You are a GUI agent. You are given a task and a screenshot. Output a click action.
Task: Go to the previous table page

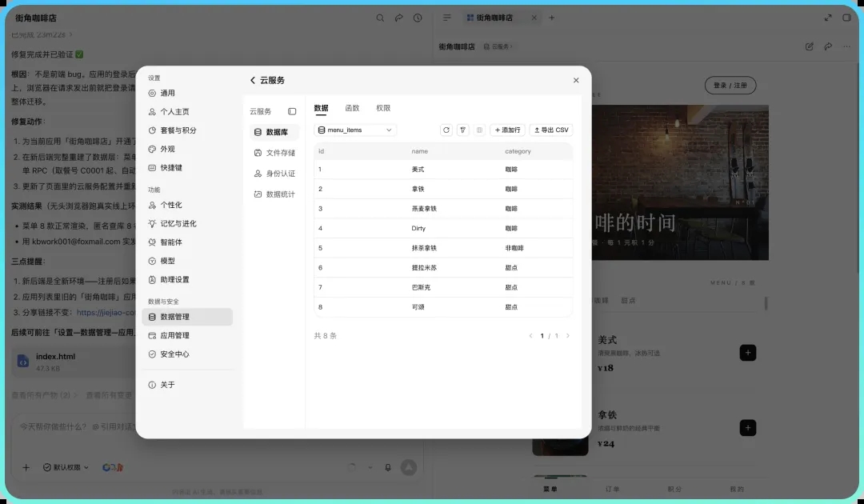coord(530,336)
